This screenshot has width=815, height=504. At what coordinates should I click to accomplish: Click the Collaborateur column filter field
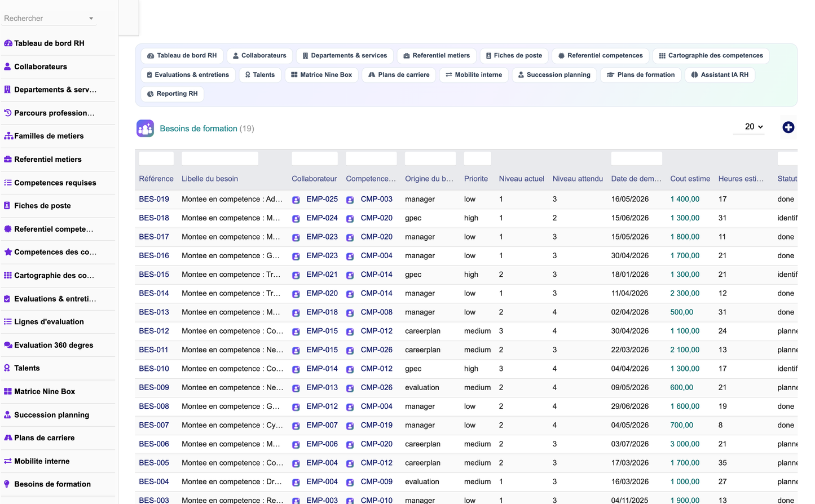tap(315, 158)
